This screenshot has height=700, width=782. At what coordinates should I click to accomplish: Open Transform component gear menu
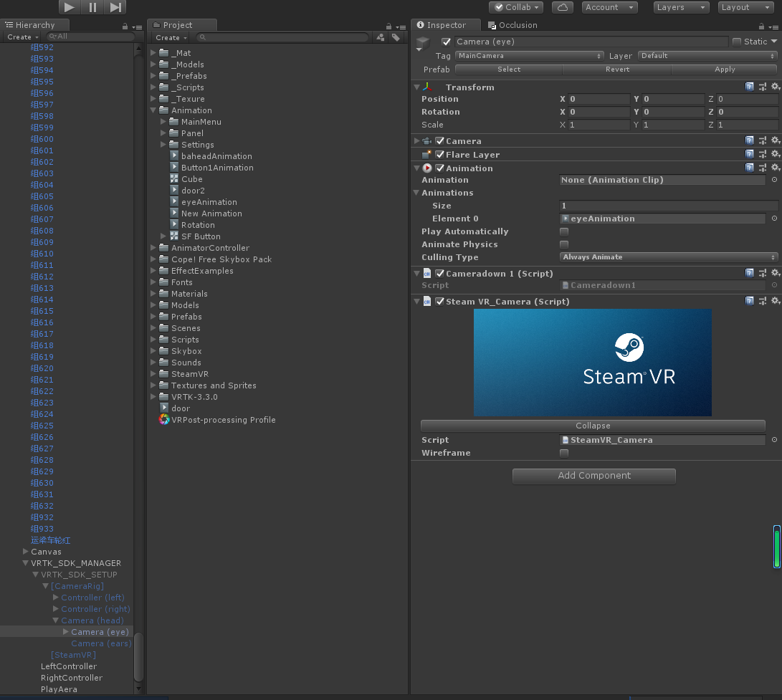(x=775, y=87)
